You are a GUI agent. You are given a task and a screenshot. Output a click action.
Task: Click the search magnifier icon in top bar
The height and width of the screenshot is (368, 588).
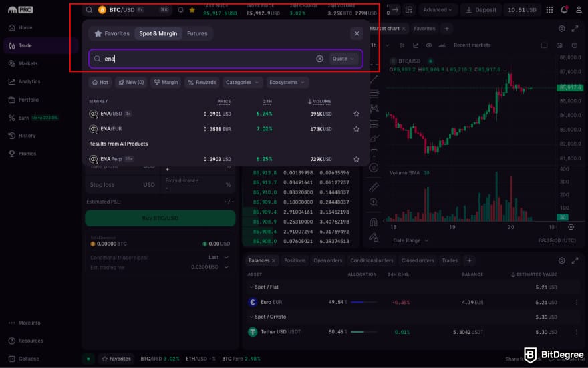click(x=89, y=10)
